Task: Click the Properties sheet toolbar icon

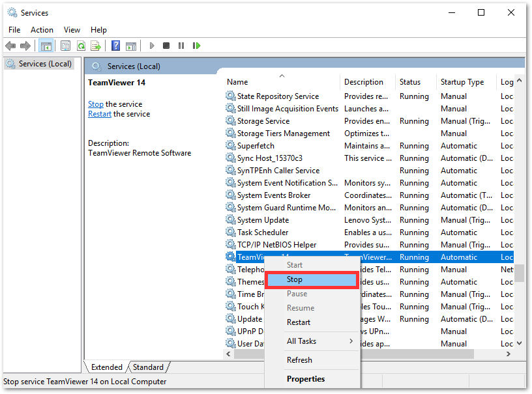Action: [65, 46]
